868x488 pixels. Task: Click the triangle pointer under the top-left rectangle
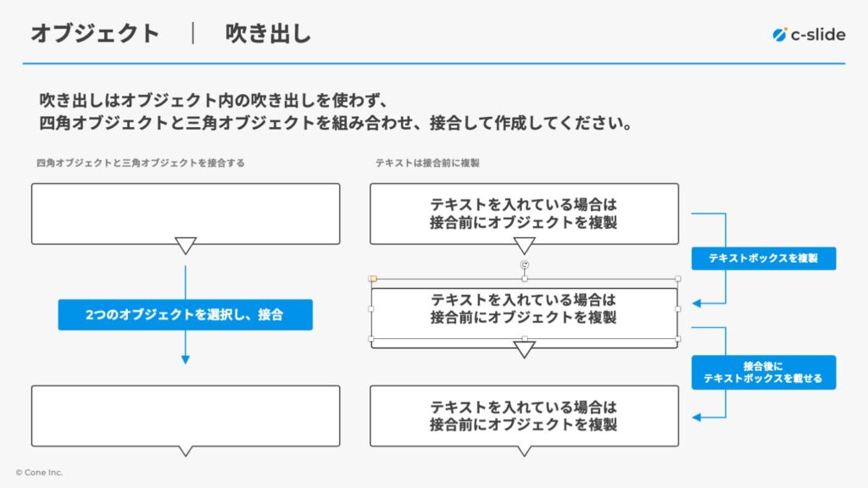(186, 245)
